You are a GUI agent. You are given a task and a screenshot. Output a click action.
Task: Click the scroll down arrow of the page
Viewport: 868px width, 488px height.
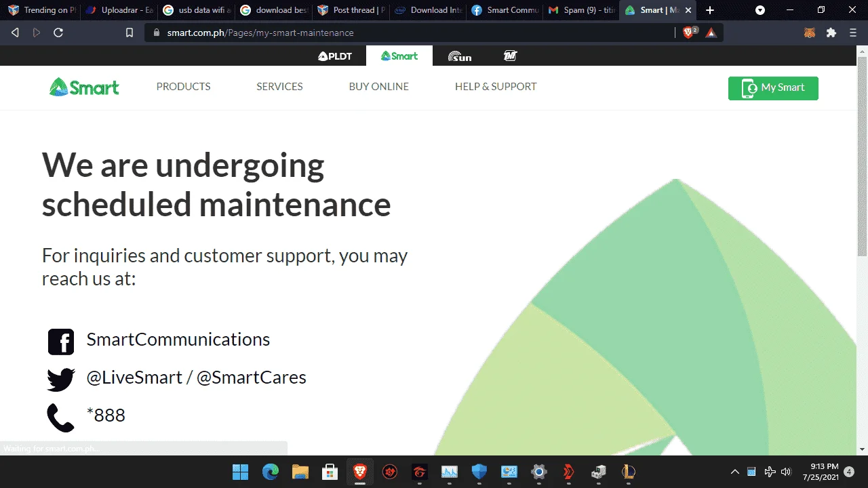click(x=862, y=449)
